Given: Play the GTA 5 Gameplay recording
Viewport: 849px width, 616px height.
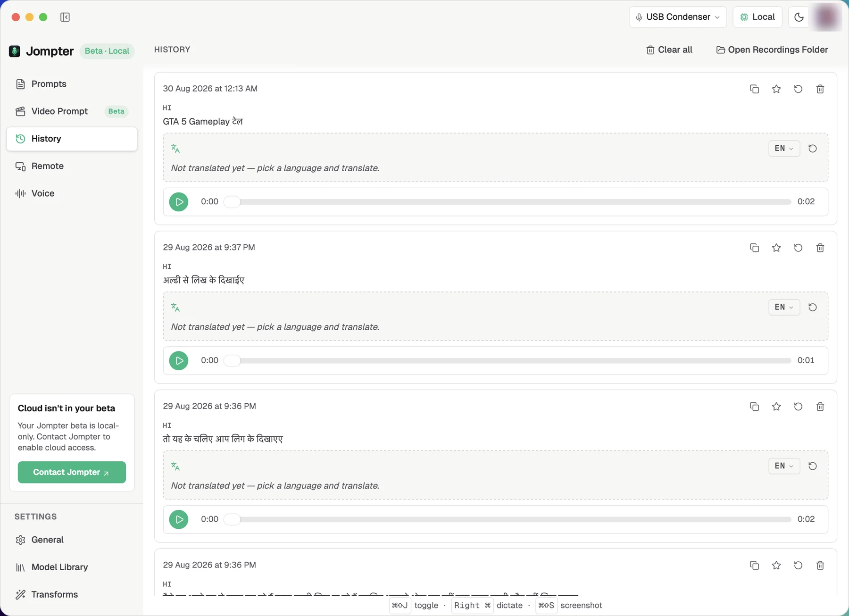Looking at the screenshot, I should [179, 202].
